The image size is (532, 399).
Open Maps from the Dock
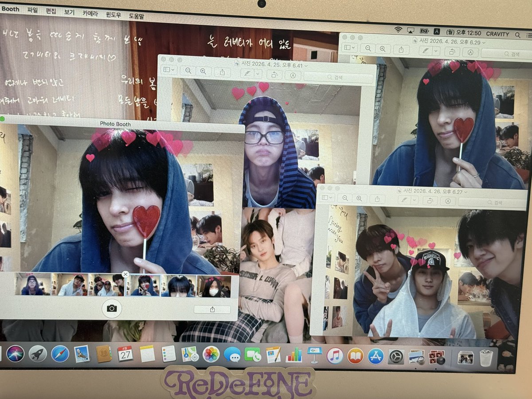(x=189, y=354)
